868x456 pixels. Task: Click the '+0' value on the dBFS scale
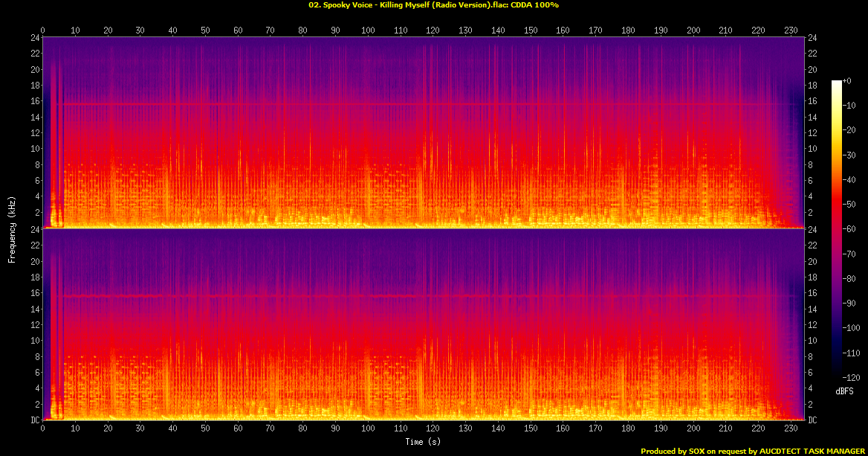(847, 81)
